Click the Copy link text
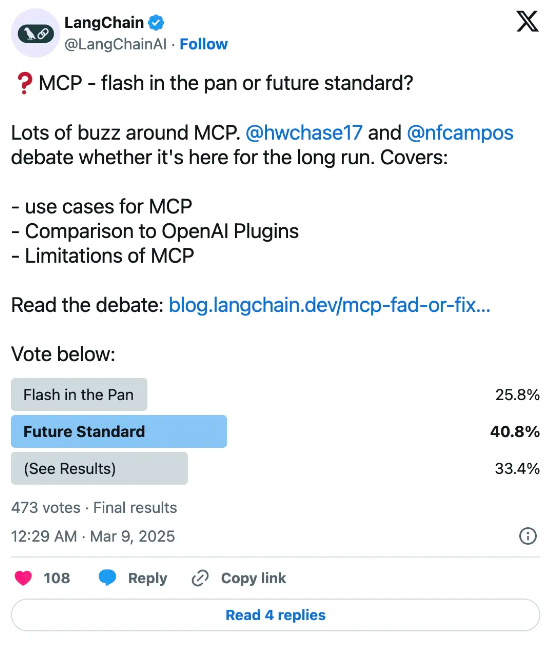 [253, 578]
